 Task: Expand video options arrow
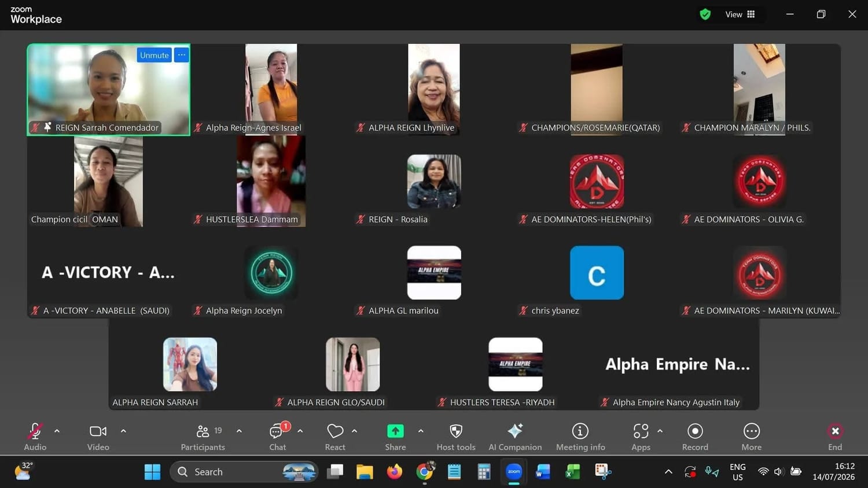pyautogui.click(x=123, y=431)
